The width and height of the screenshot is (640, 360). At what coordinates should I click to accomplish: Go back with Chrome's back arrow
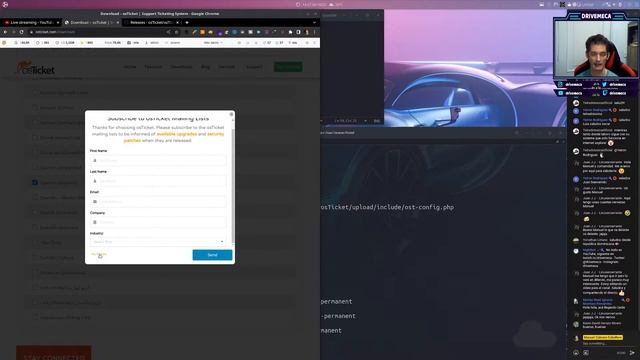tap(5, 32)
